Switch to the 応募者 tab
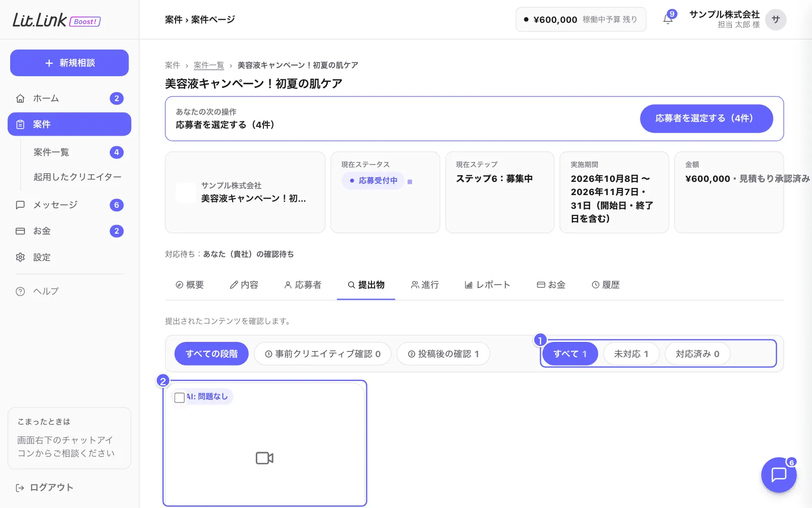This screenshot has height=508, width=812. [303, 285]
